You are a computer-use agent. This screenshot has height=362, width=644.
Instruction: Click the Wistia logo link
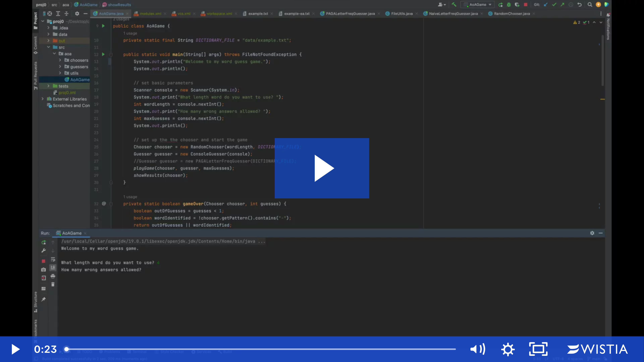598,349
